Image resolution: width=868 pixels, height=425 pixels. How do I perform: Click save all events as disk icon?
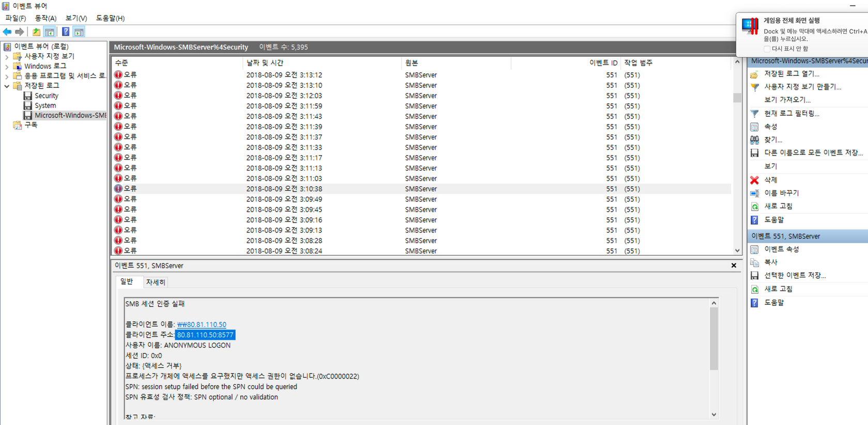754,153
